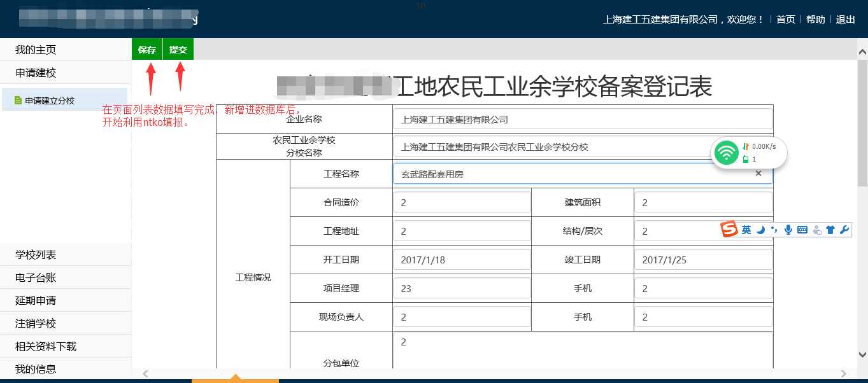This screenshot has width=868, height=383.
Task: Click 现场负责人 input field
Action: pyautogui.click(x=462, y=317)
